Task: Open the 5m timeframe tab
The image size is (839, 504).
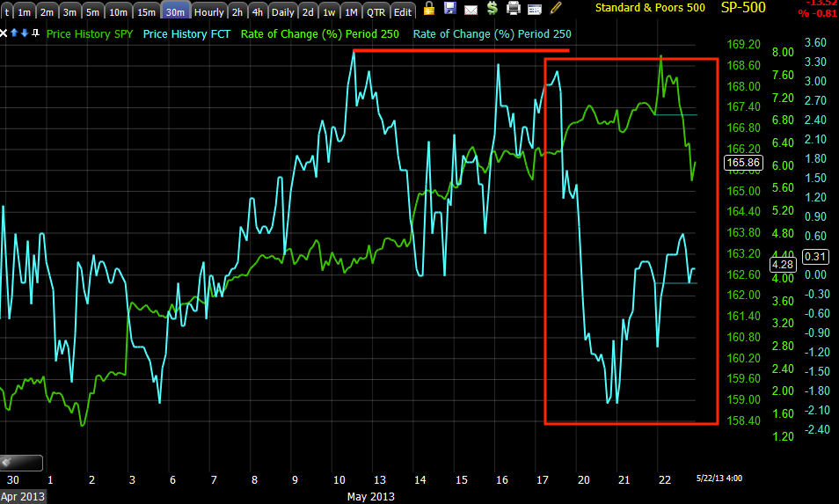Action: pyautogui.click(x=93, y=11)
